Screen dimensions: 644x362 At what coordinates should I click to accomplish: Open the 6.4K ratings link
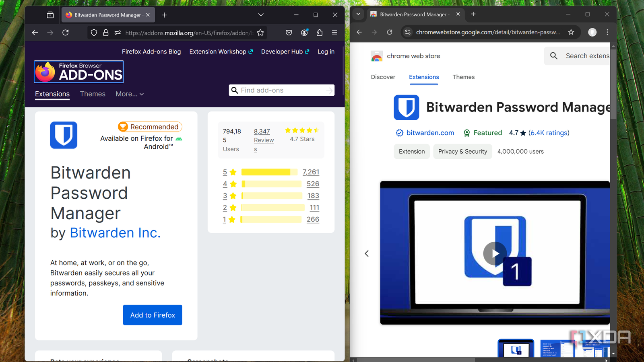coord(549,133)
